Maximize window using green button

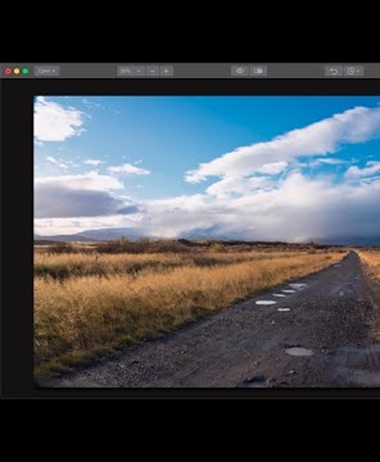coord(25,71)
